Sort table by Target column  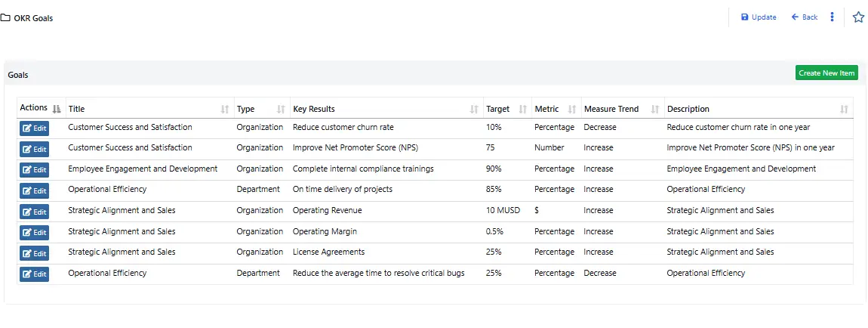pos(523,110)
